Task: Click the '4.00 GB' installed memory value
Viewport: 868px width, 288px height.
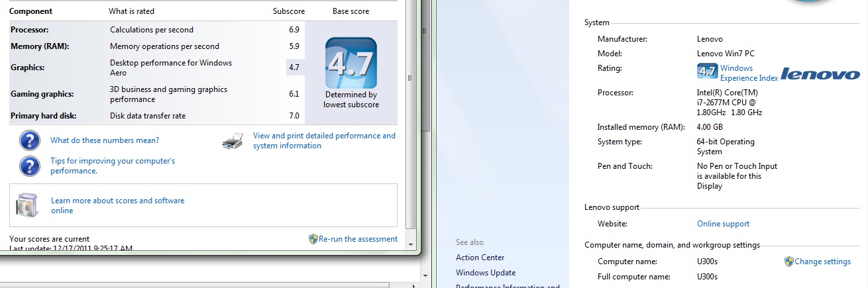Action: [710, 127]
